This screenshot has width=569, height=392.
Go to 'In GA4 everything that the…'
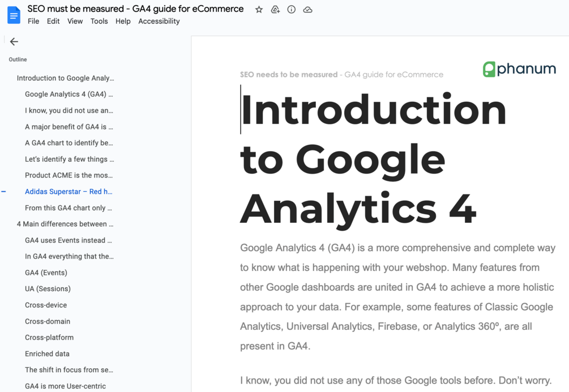(x=69, y=257)
